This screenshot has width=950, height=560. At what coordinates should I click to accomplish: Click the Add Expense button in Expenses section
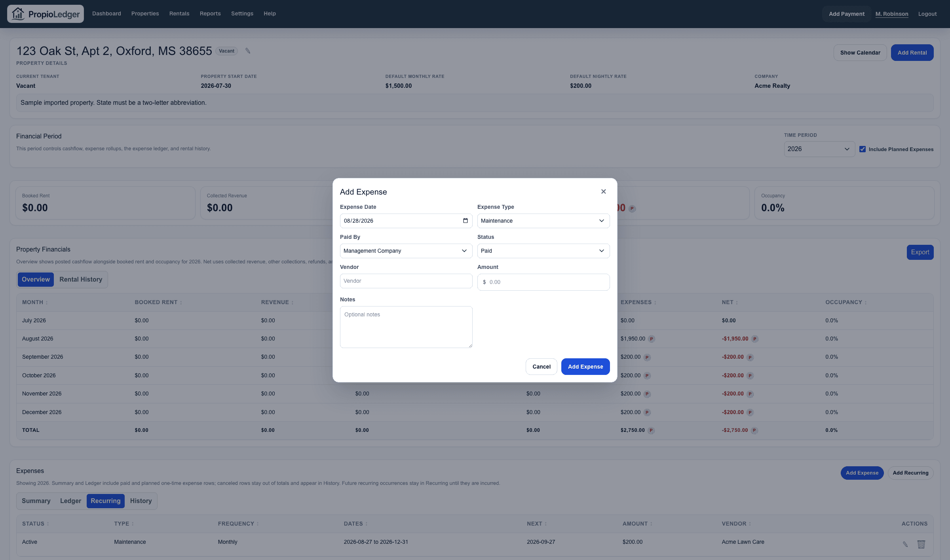coord(862,473)
